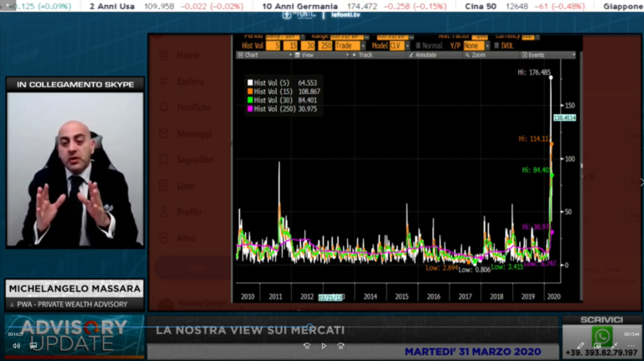Click the Events icon in chart toolbar
The image size is (644, 361).
[524, 55]
